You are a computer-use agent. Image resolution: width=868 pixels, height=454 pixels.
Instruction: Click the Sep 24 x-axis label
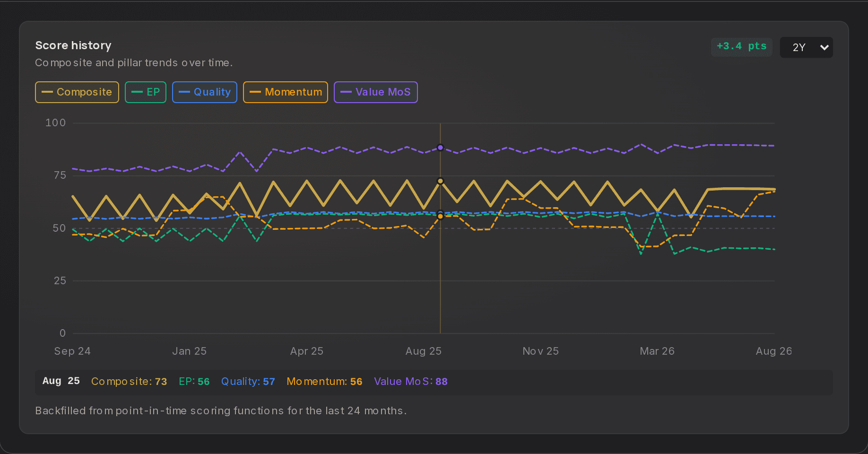(72, 351)
